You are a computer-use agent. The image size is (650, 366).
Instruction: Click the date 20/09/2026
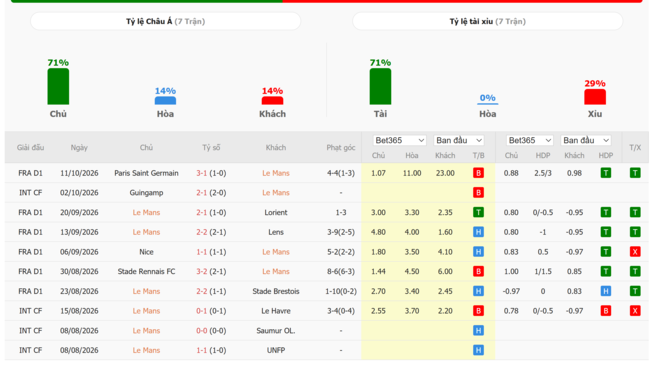pos(79,212)
